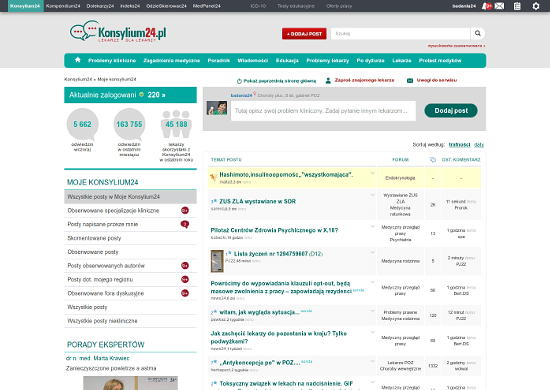
Task: Click the Konsylium24.pl logo
Action: pyautogui.click(x=118, y=31)
